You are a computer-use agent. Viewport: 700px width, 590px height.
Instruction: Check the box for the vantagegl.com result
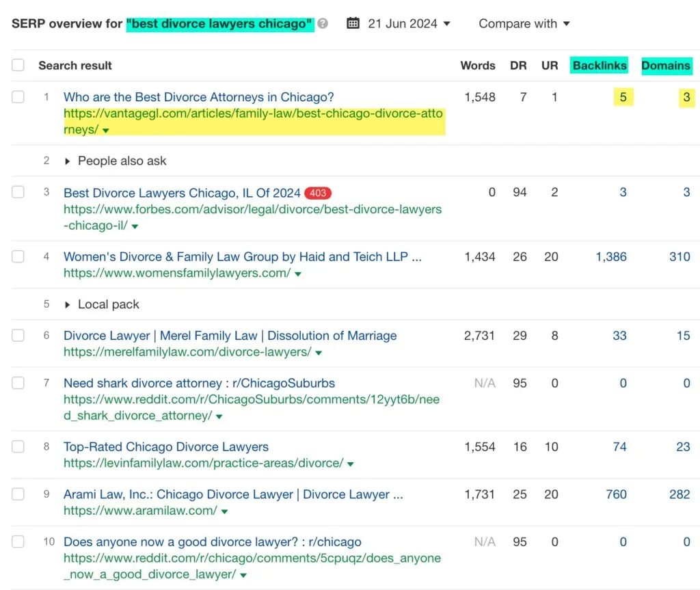(x=18, y=97)
